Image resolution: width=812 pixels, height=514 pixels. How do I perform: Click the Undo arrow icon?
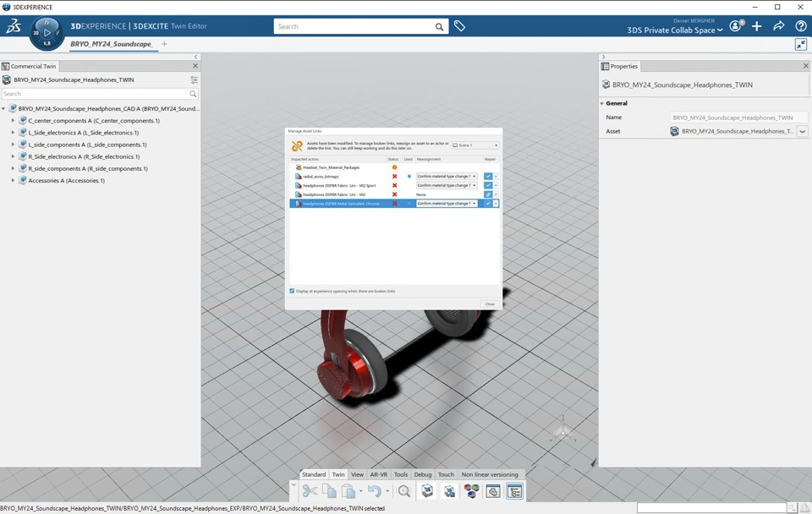(x=375, y=490)
